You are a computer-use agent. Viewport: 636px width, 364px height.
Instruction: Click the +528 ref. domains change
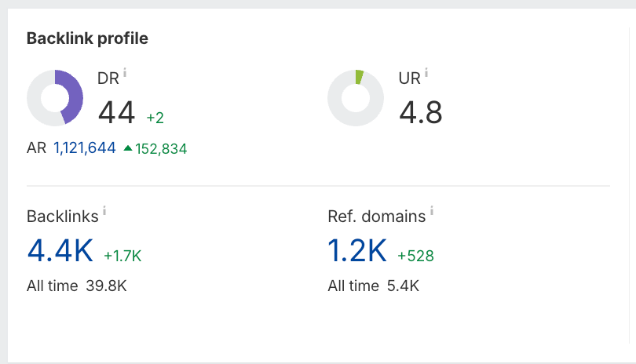tap(415, 256)
